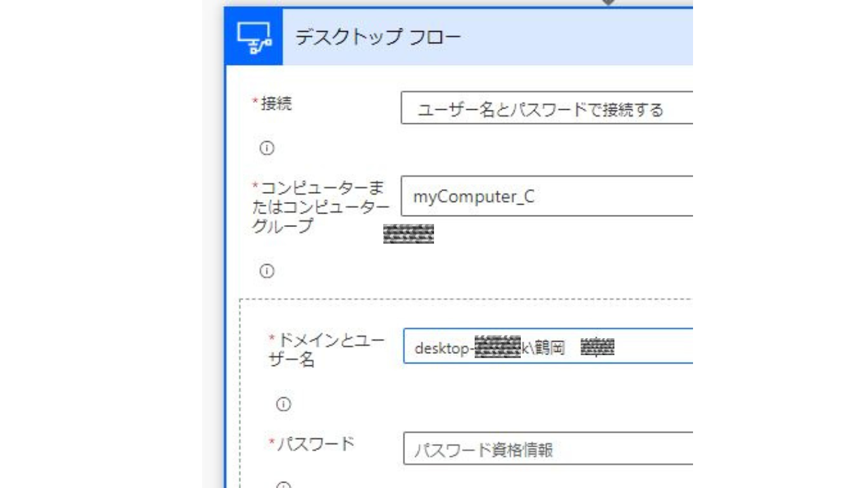Click the desktop flow action icon
Screen dimensions: 868x488
point(254,37)
